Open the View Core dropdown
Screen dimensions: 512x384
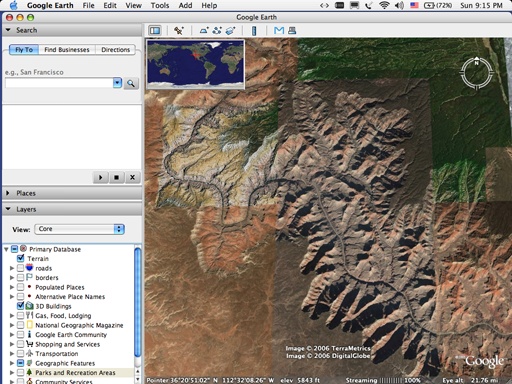[x=80, y=229]
